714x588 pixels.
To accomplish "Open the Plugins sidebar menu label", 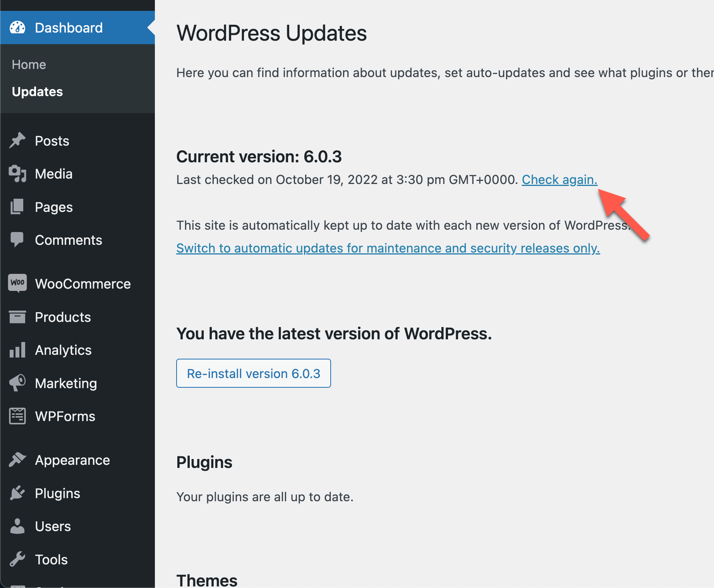I will [x=57, y=493].
